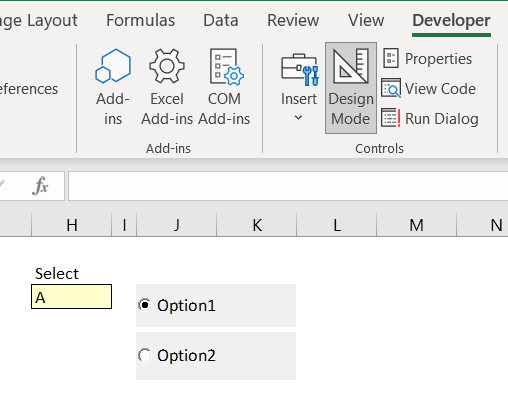Select column K header
Screen dimensions: 508x403
(257, 225)
